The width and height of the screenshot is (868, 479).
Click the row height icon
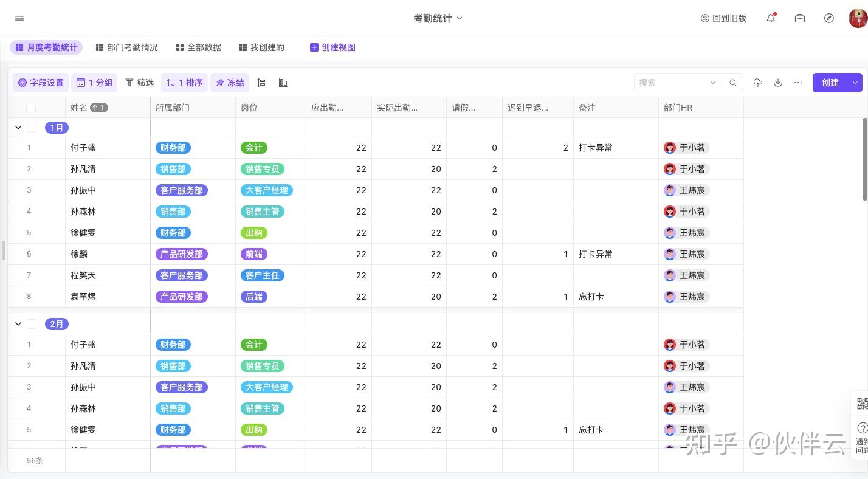[261, 83]
